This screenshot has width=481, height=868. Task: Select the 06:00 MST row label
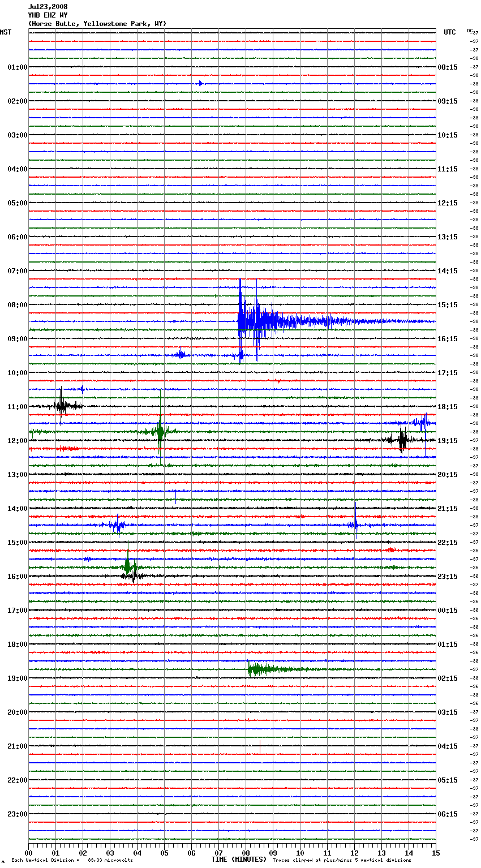[x=18, y=237]
